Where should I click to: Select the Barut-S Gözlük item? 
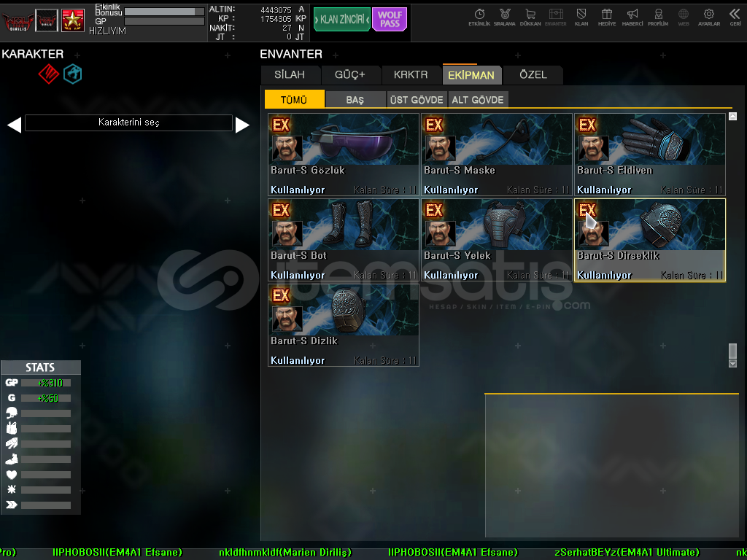pyautogui.click(x=344, y=155)
